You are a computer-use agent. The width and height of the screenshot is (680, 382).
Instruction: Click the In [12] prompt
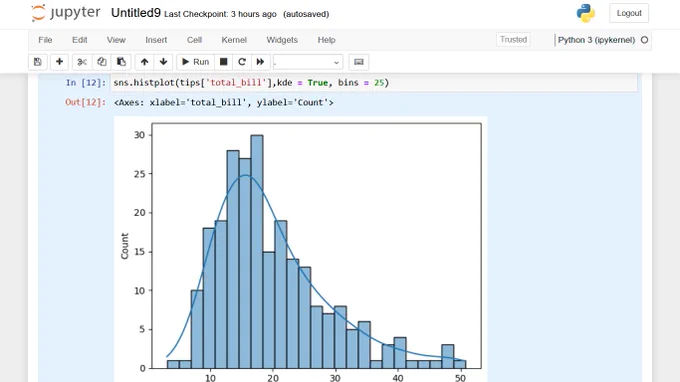(x=86, y=83)
